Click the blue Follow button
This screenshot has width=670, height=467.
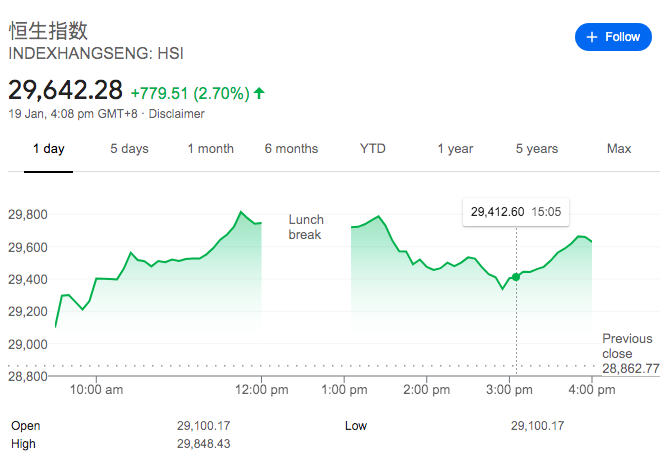click(x=613, y=37)
